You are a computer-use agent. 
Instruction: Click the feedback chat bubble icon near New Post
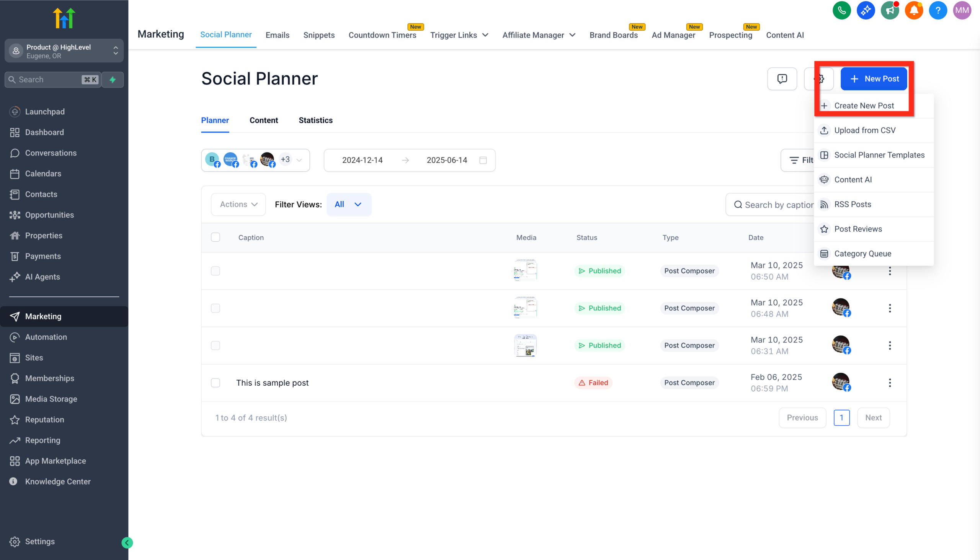click(x=782, y=79)
